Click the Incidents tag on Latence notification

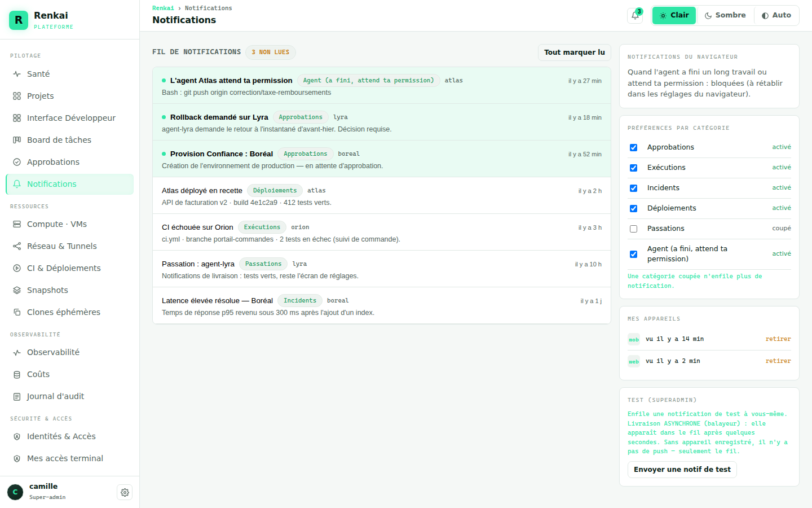(x=300, y=301)
